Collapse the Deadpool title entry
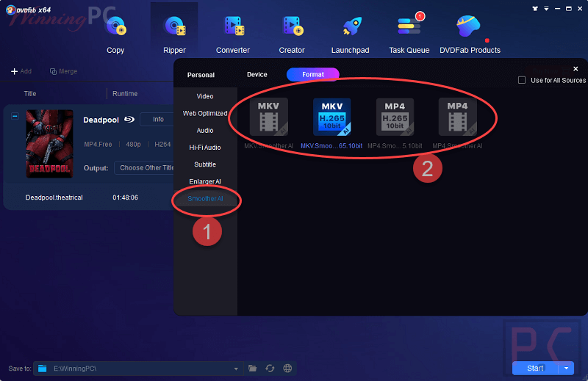The image size is (588, 381). click(x=15, y=116)
